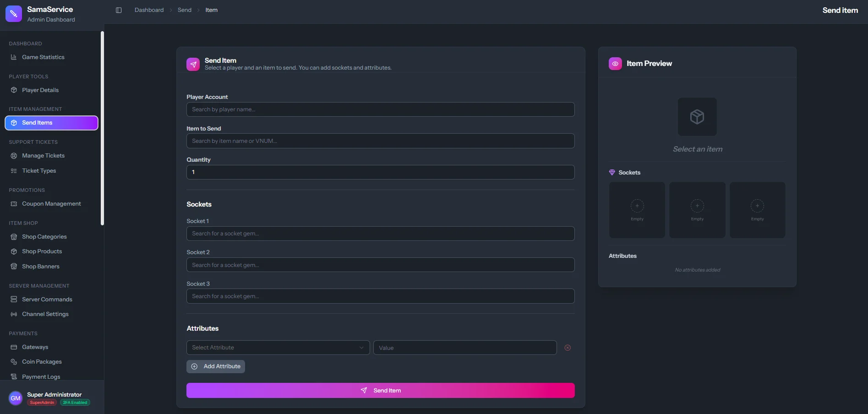This screenshot has height=414, width=868.
Task: Click the Gateways card icon
Action: [x=14, y=347]
